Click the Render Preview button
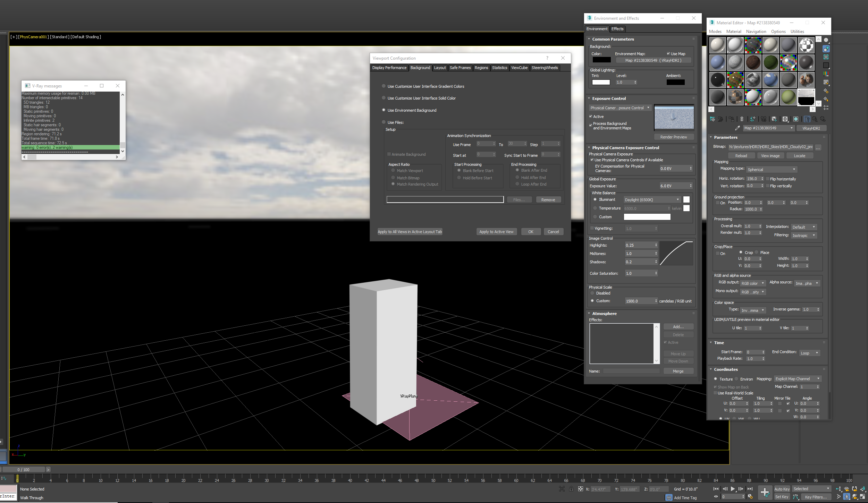 [674, 137]
